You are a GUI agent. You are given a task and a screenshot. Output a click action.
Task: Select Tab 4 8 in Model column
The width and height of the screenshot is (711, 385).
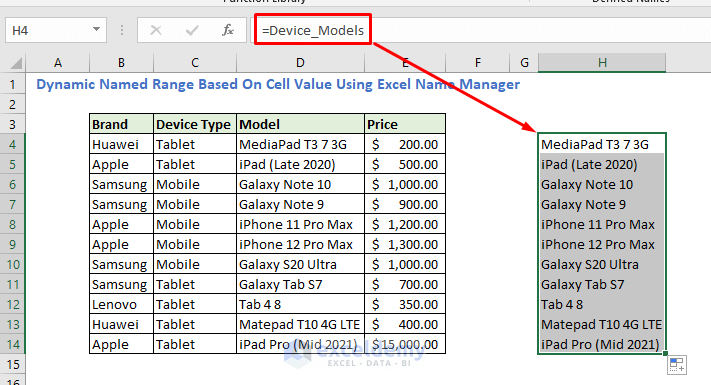click(300, 304)
